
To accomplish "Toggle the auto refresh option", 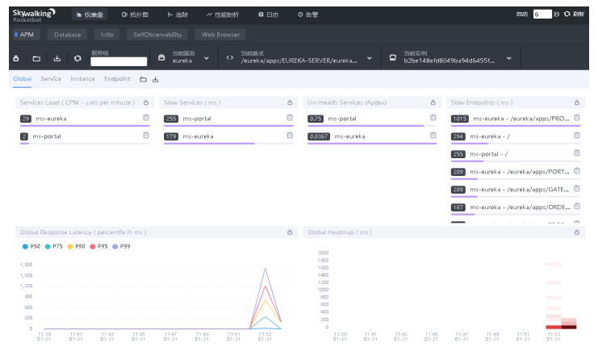I will 521,14.
